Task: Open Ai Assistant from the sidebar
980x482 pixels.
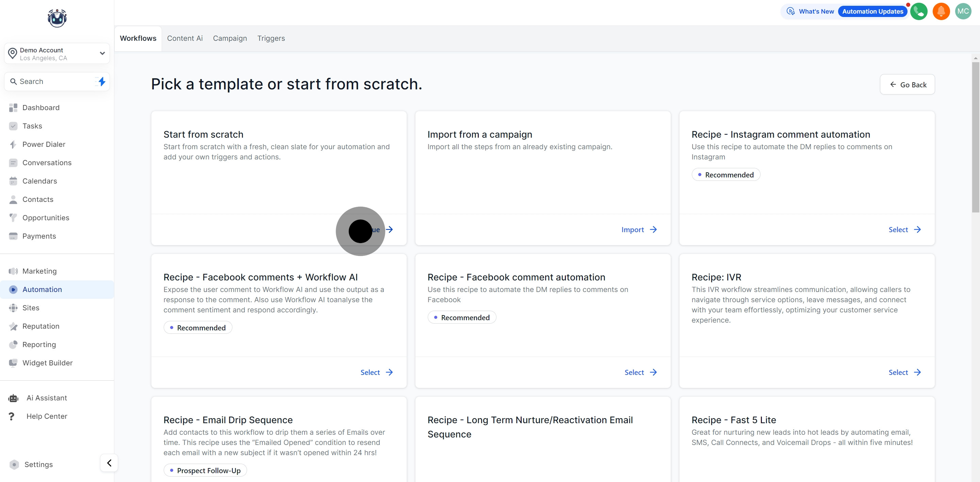Action: pos(46,398)
